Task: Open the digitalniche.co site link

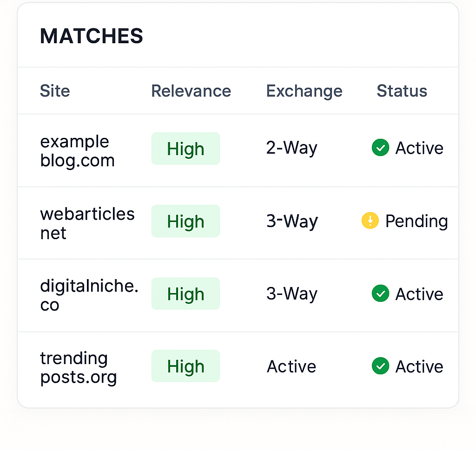Action: point(89,295)
